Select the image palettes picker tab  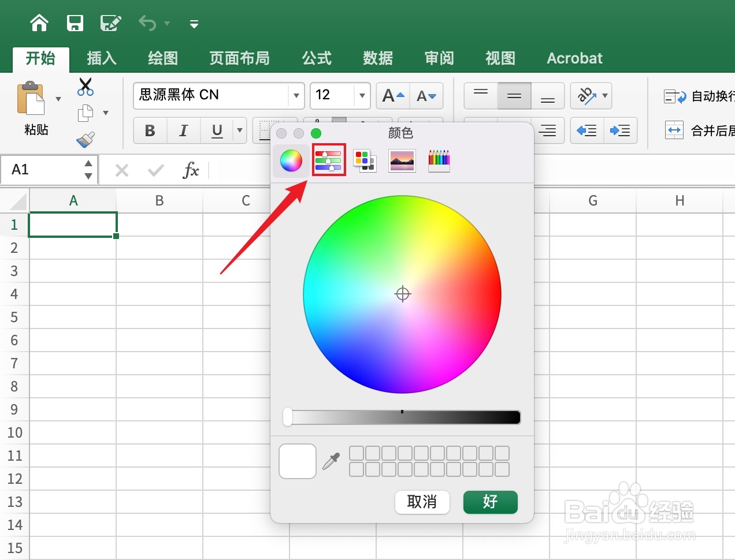coord(402,160)
